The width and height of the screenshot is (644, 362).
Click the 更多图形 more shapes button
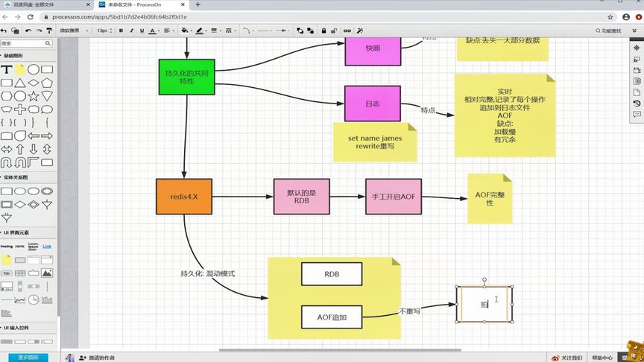click(28, 358)
